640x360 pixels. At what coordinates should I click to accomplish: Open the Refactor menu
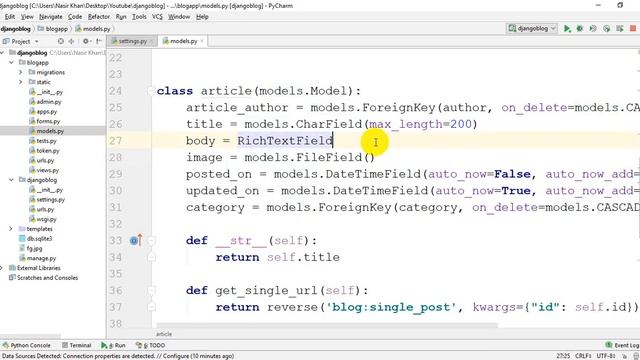pos(99,17)
